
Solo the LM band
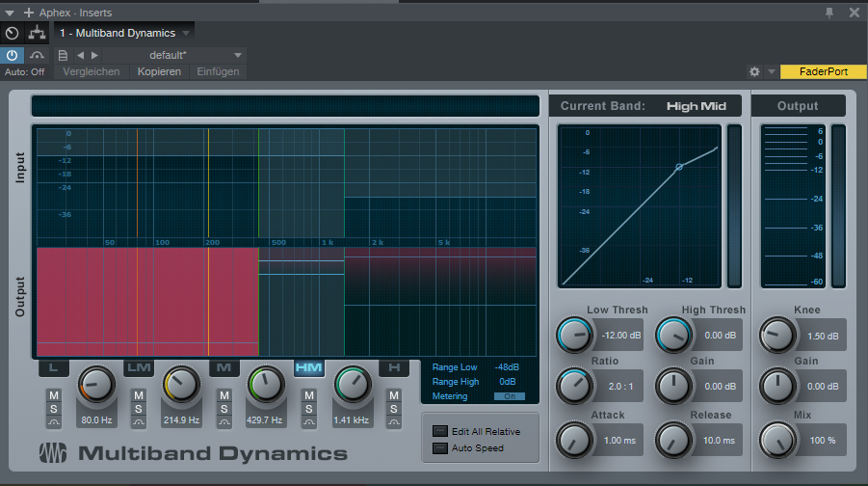pos(139,409)
